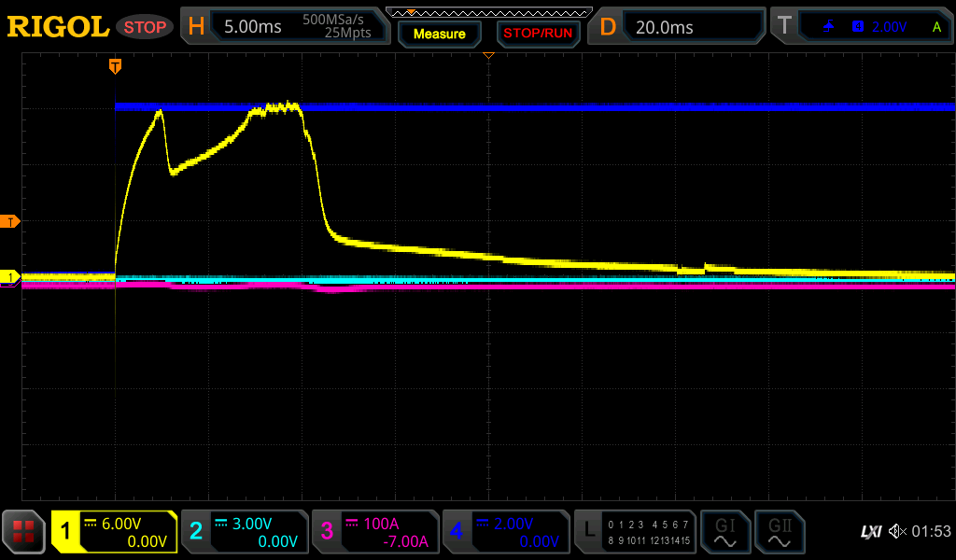The image size is (956, 560).
Task: Toggle channel 2 with 3.00V scale
Action: (245, 532)
